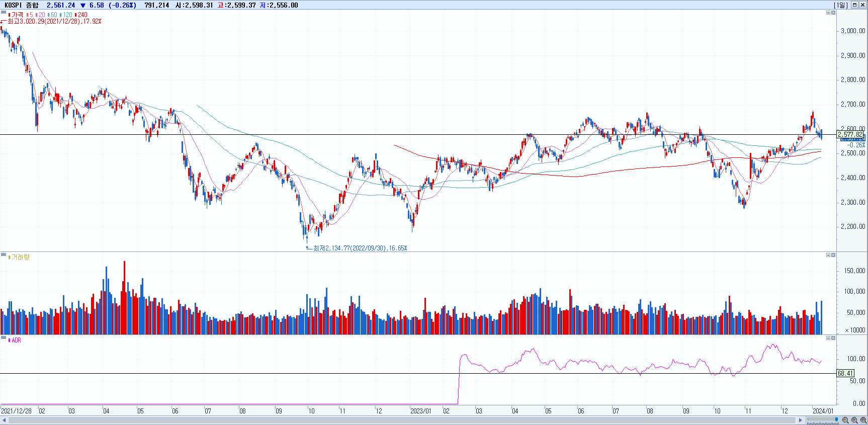Click the 2023/01 date axis label
Image resolution: width=868 pixels, height=425 pixels.
420,411
